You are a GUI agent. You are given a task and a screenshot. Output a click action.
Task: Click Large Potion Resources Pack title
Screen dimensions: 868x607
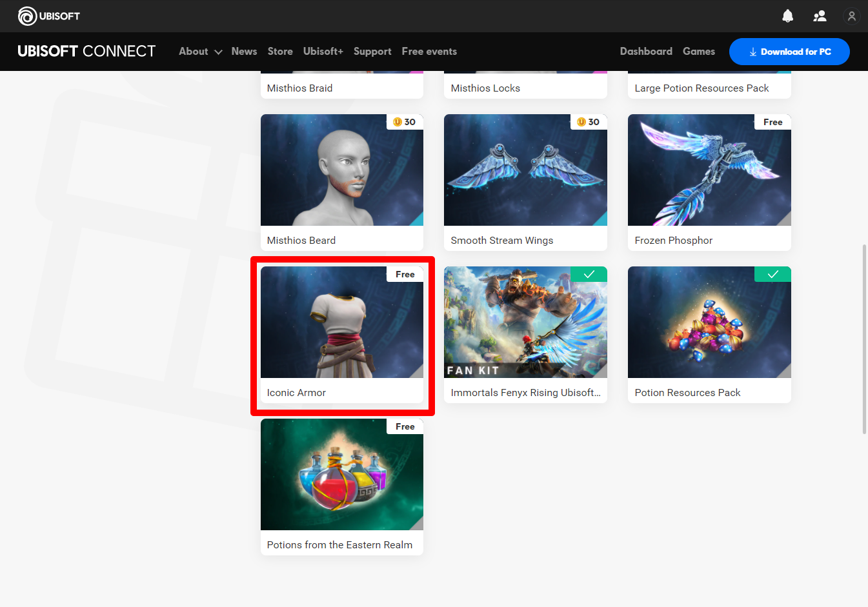[x=701, y=88]
